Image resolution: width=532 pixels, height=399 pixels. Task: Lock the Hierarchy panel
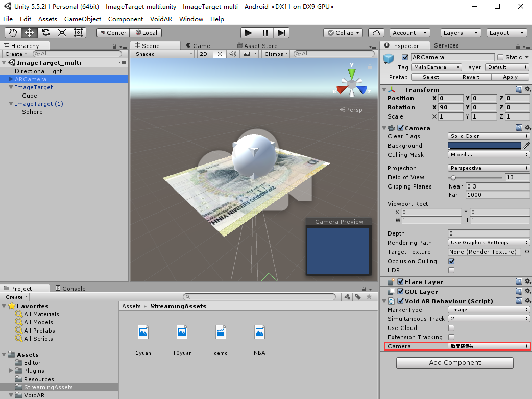coord(115,46)
